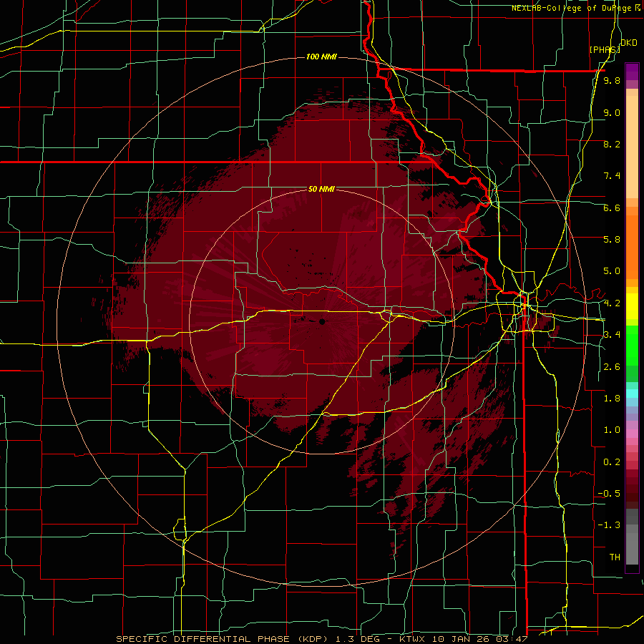Image resolution: width=644 pixels, height=644 pixels.
Task: Click the 3.4 value on the color scale
Action: [612, 335]
